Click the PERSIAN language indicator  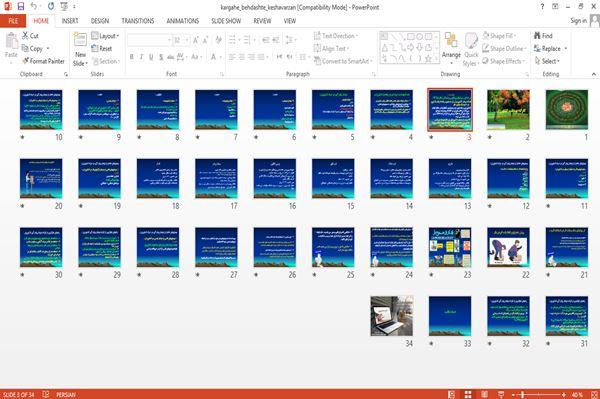66,394
